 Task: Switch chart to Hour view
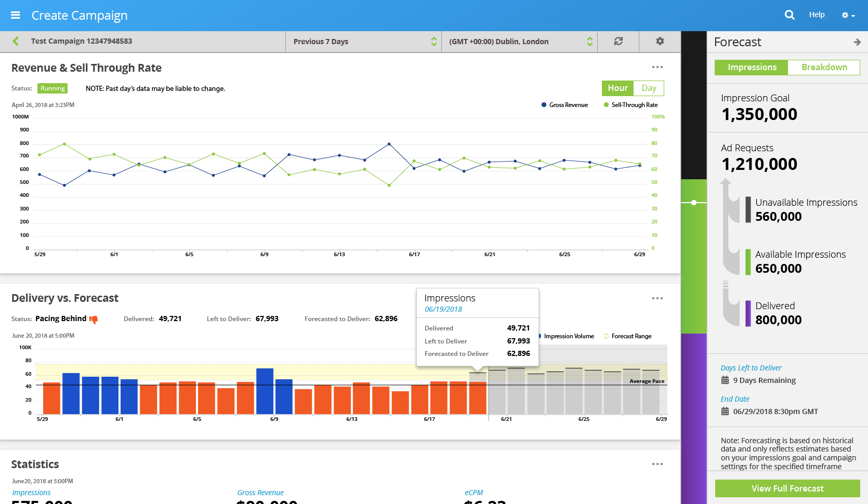(617, 88)
